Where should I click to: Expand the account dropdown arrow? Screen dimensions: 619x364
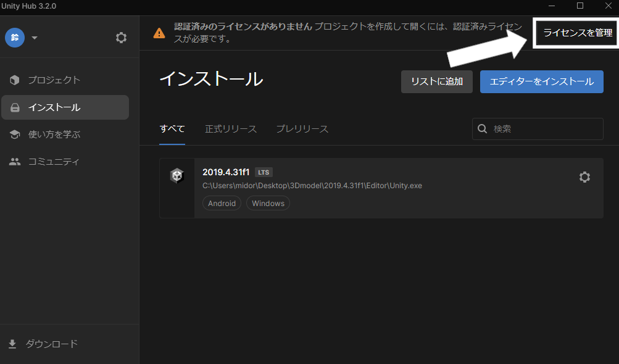point(35,38)
